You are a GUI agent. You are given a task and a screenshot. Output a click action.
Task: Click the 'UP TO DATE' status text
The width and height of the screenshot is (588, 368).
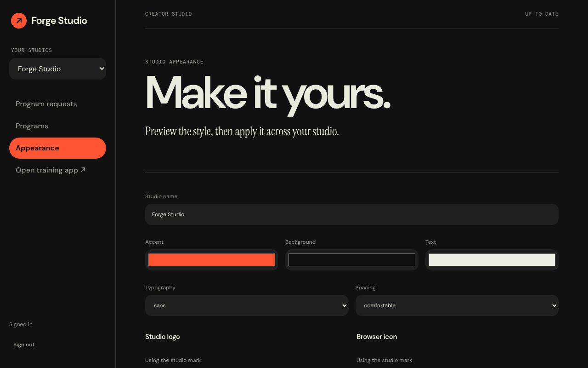542,14
